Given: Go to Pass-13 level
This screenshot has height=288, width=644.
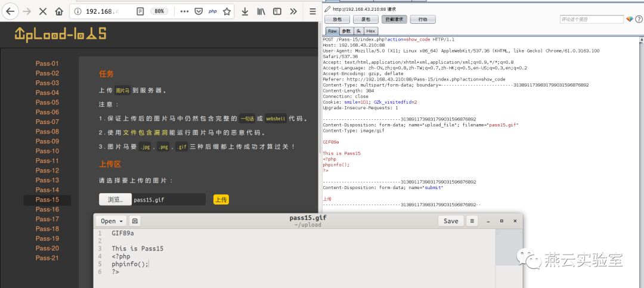Looking at the screenshot, I should tap(47, 180).
